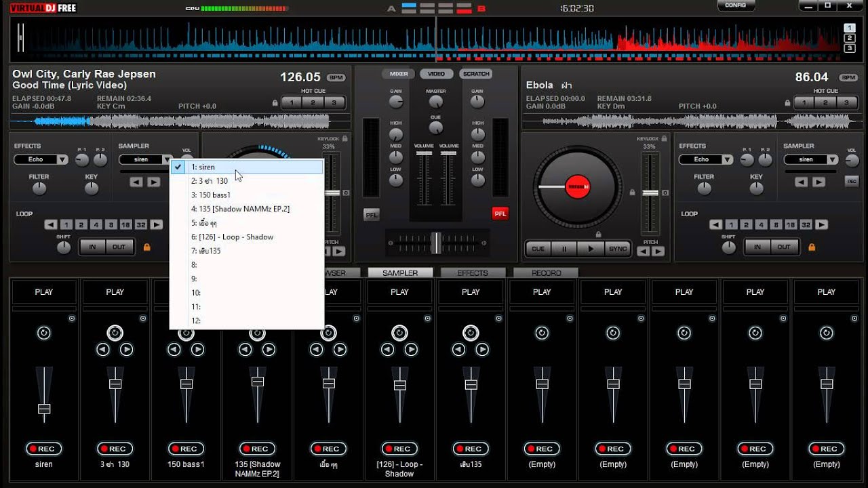Choose '3: 150 bass1' in the sampler list
The width and height of the screenshot is (868, 488).
click(247, 195)
